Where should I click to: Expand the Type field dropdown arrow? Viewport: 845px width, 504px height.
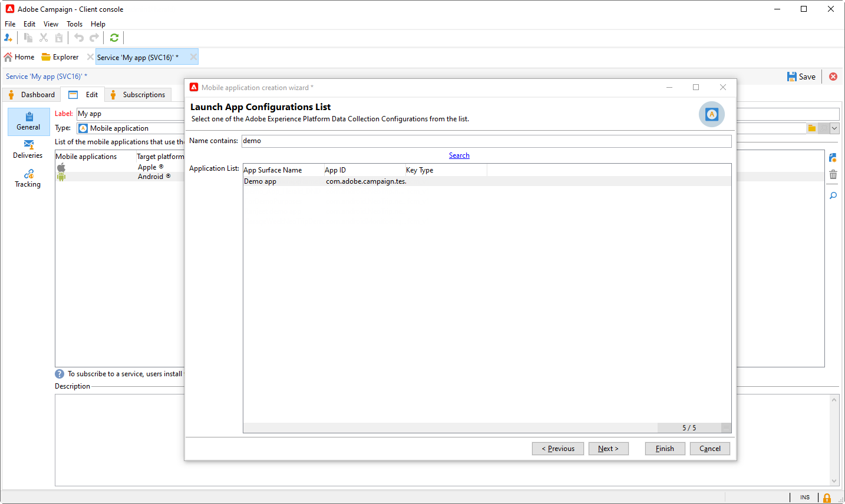834,128
